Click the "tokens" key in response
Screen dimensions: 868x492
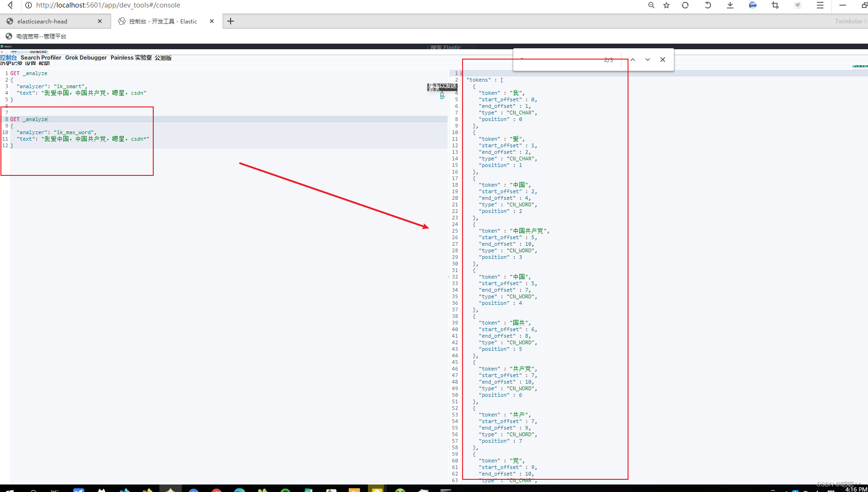pos(479,80)
